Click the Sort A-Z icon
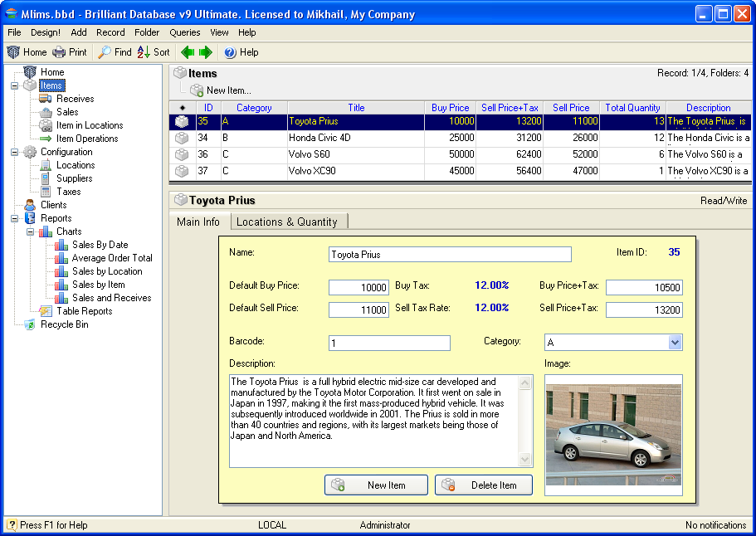756x536 pixels. coord(144,52)
